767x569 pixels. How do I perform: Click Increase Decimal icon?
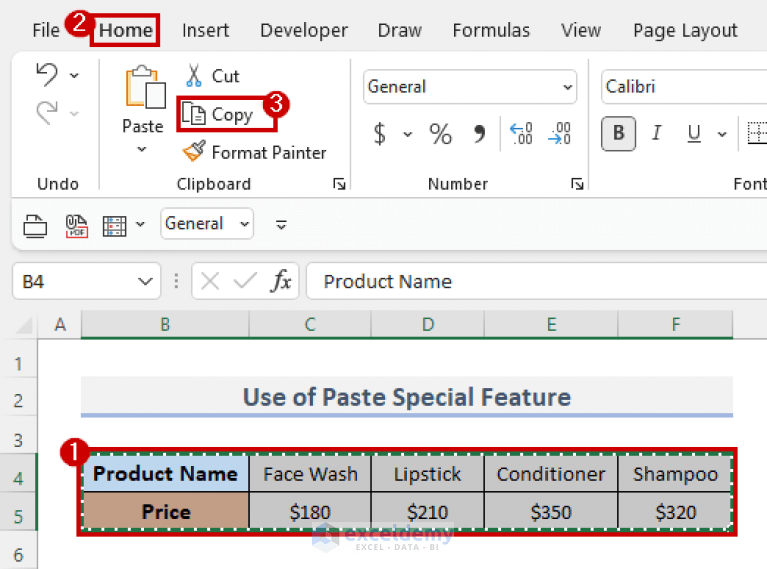tap(521, 133)
